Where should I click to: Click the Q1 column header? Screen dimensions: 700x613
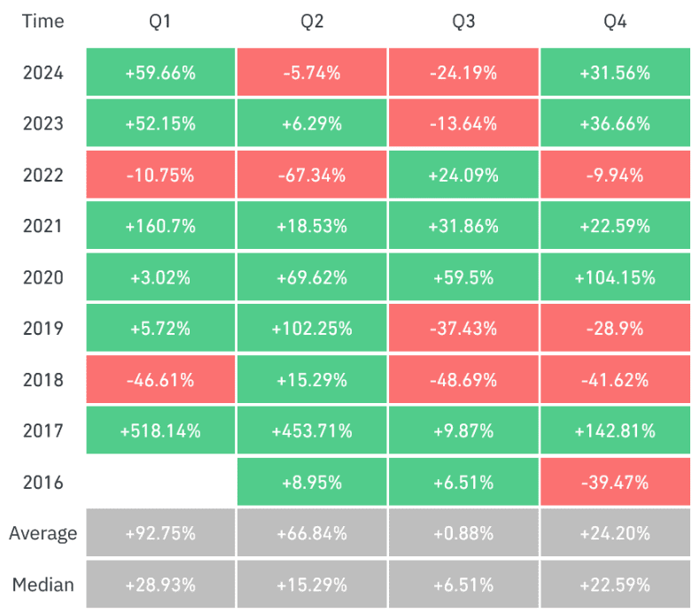coord(162,22)
